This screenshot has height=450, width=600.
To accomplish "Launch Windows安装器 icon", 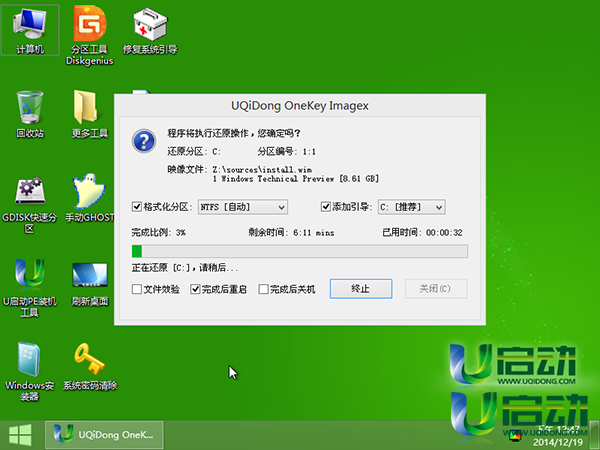I will click(x=30, y=371).
